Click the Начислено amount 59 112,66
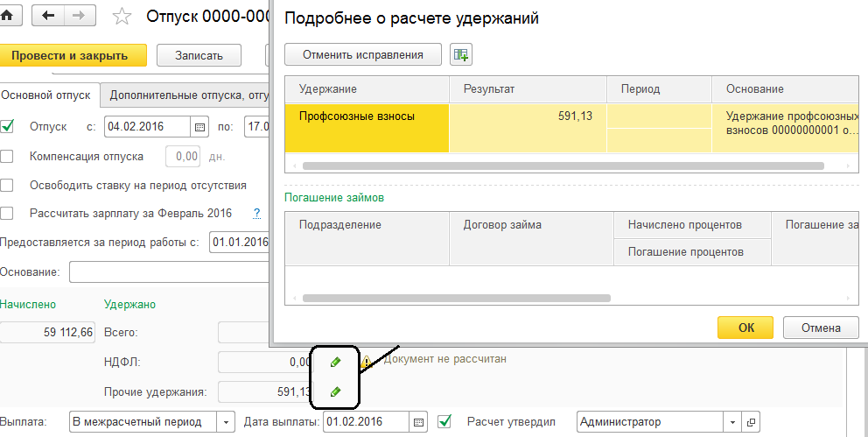This screenshot has height=437, width=868. pos(47,332)
